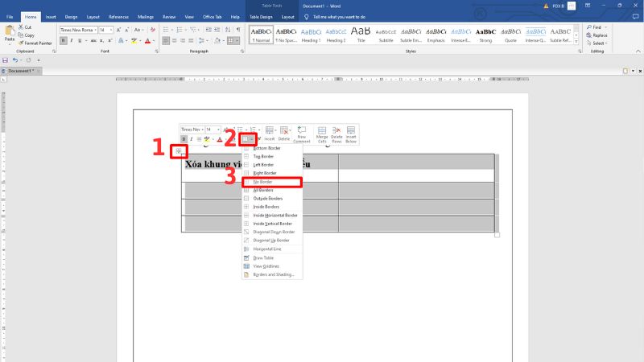Click New Comment in the mini toolbar
Viewport: 644px width, 362px height.
click(302, 134)
